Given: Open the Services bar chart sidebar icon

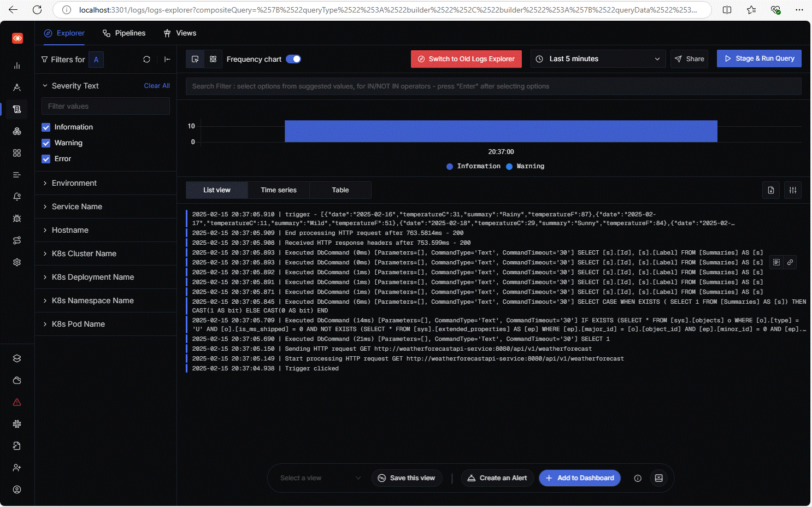Looking at the screenshot, I should coord(17,66).
